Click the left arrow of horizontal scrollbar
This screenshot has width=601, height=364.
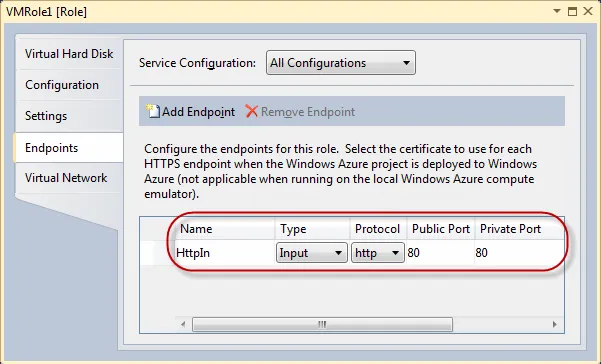click(x=183, y=325)
